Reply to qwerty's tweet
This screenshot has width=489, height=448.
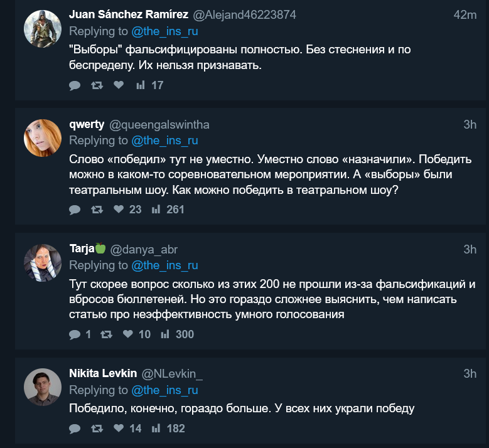pyautogui.click(x=75, y=210)
